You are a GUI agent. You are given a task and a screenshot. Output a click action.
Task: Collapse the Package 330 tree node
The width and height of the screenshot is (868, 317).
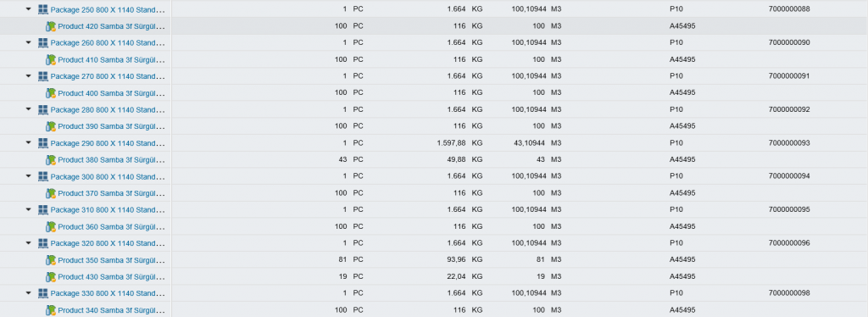click(29, 293)
